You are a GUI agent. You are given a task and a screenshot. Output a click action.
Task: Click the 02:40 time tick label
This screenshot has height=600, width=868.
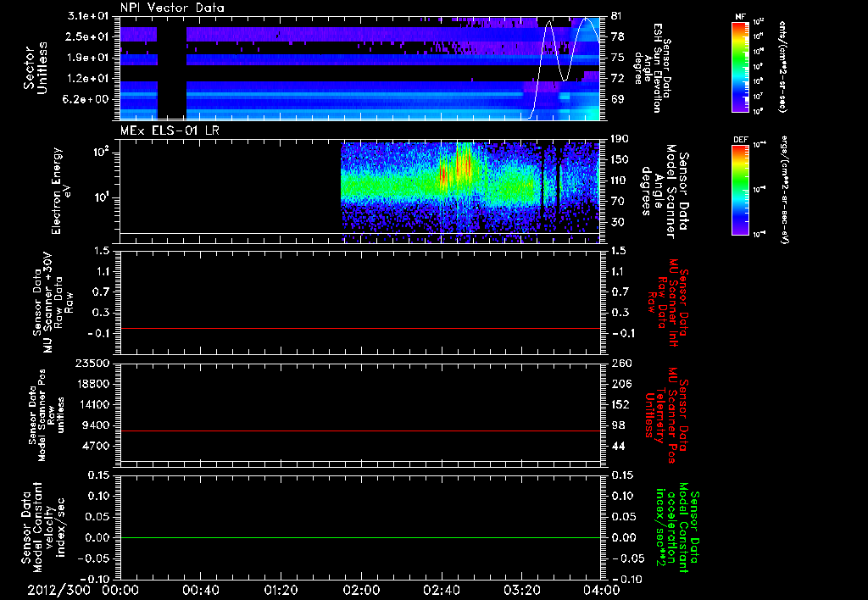pos(441,590)
